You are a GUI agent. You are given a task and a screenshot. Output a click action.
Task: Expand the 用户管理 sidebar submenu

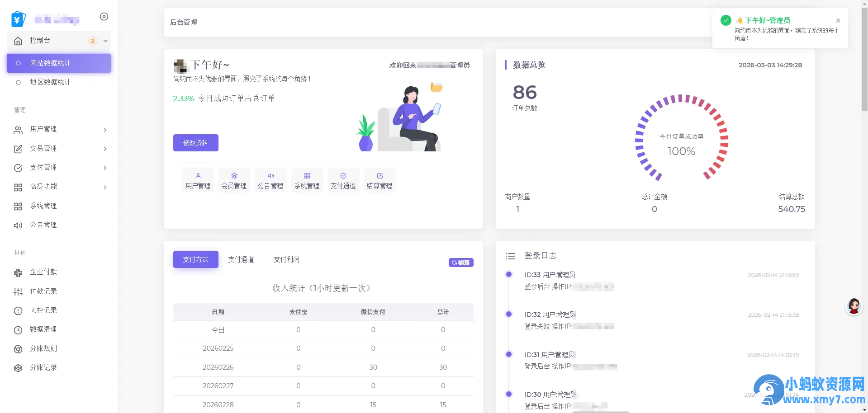tap(59, 130)
